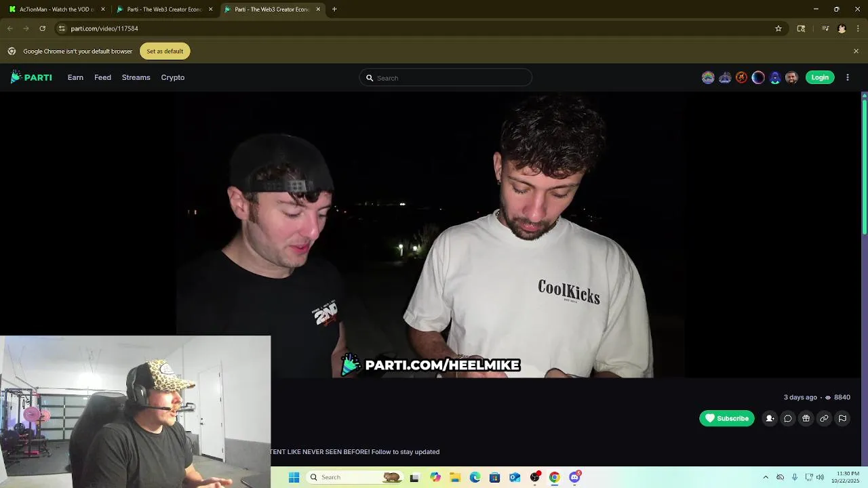Go to the Streams section
Viewport: 868px width, 488px height.
[x=136, y=77]
